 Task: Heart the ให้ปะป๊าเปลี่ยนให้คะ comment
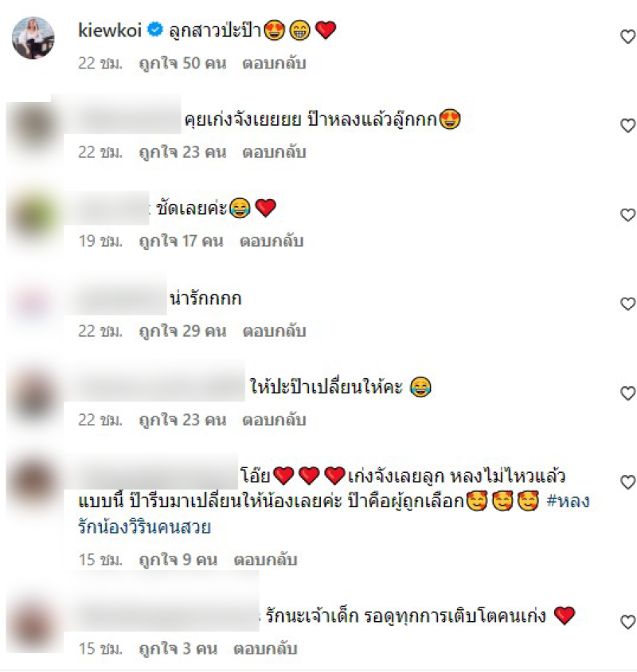coord(627,393)
